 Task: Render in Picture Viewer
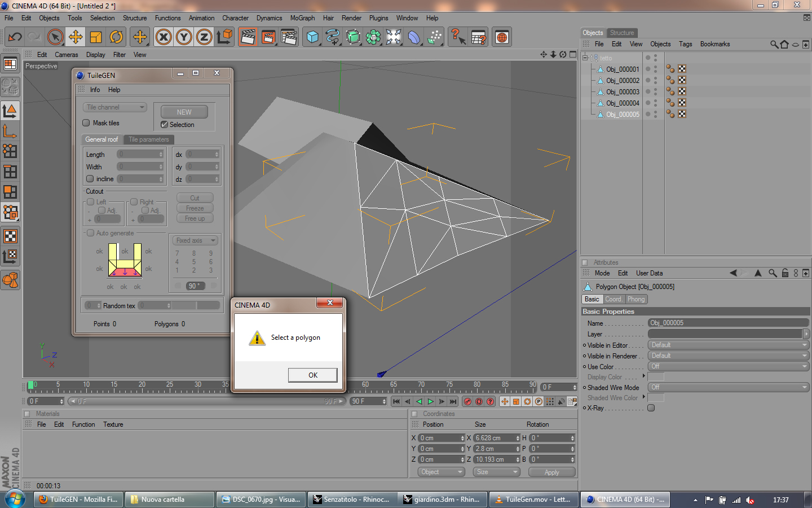[268, 37]
